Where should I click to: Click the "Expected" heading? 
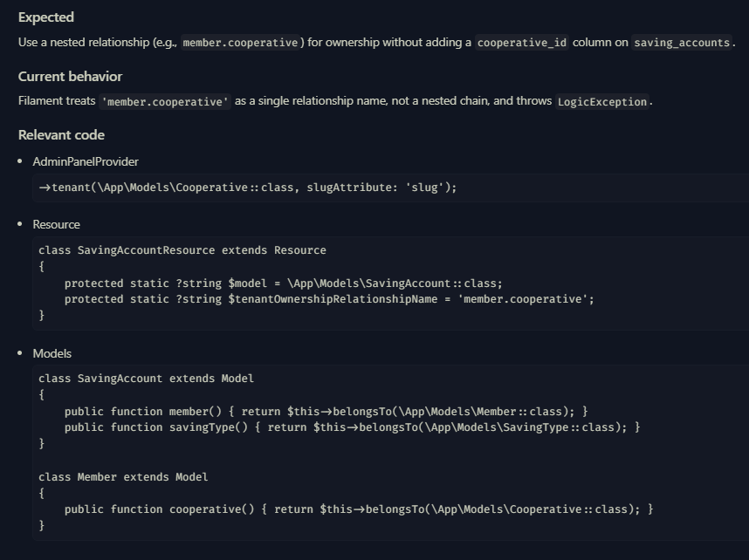pyautogui.click(x=45, y=17)
